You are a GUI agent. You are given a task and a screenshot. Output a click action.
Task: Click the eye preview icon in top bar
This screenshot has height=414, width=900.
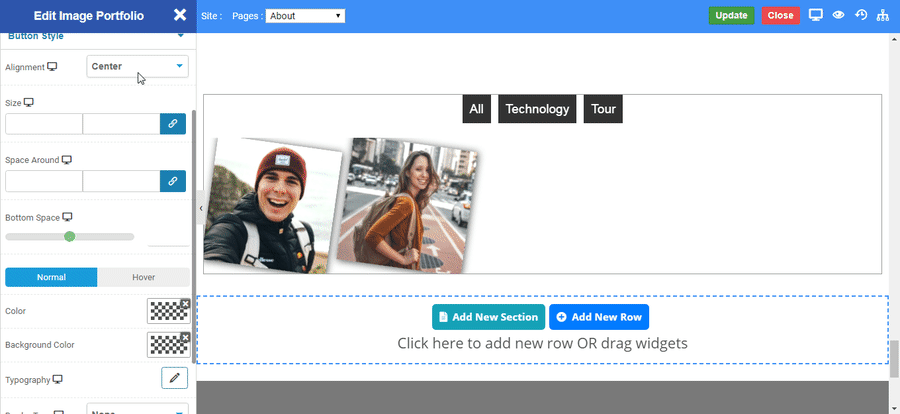(x=838, y=16)
